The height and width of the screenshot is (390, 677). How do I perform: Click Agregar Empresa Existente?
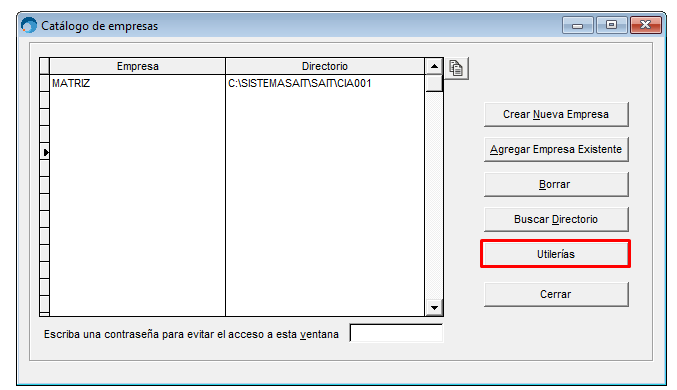point(556,149)
